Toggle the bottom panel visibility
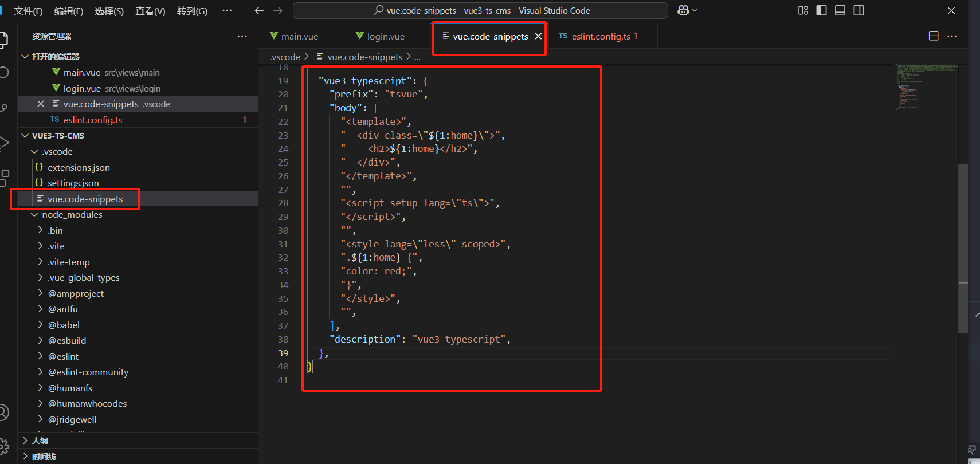980x464 pixels. pos(840,10)
